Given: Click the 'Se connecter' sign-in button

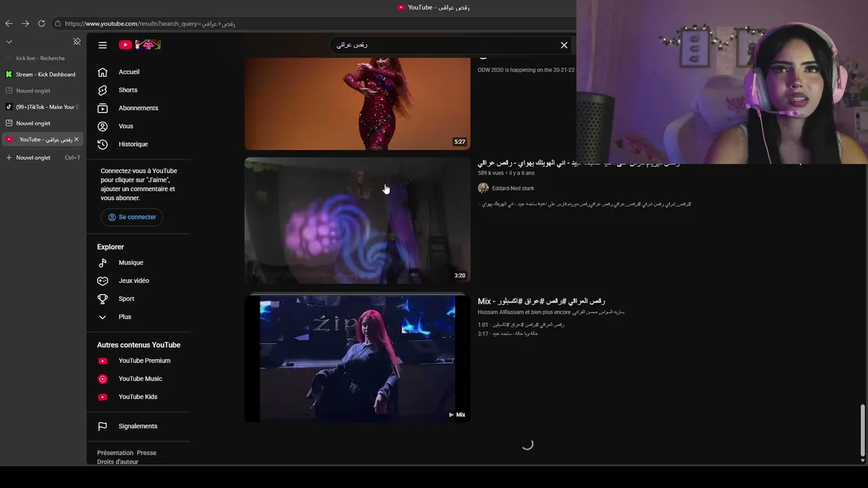Looking at the screenshot, I should pyautogui.click(x=132, y=217).
